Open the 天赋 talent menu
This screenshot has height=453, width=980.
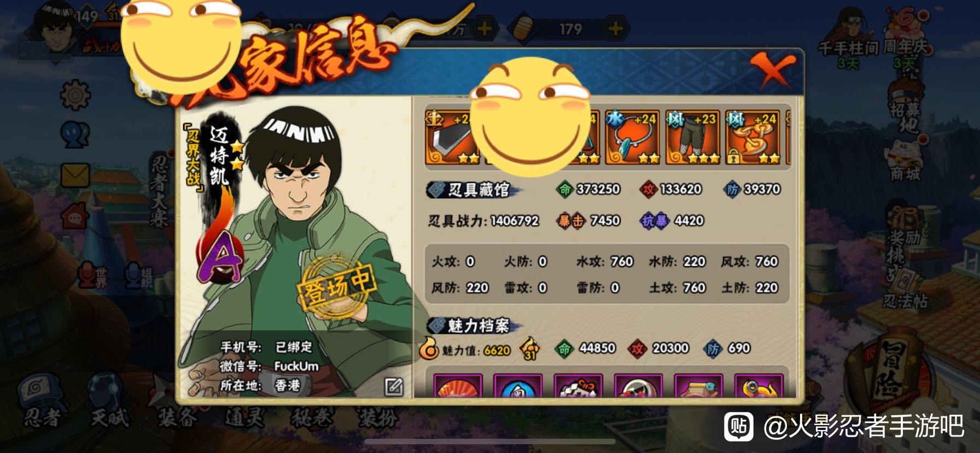[x=109, y=403]
